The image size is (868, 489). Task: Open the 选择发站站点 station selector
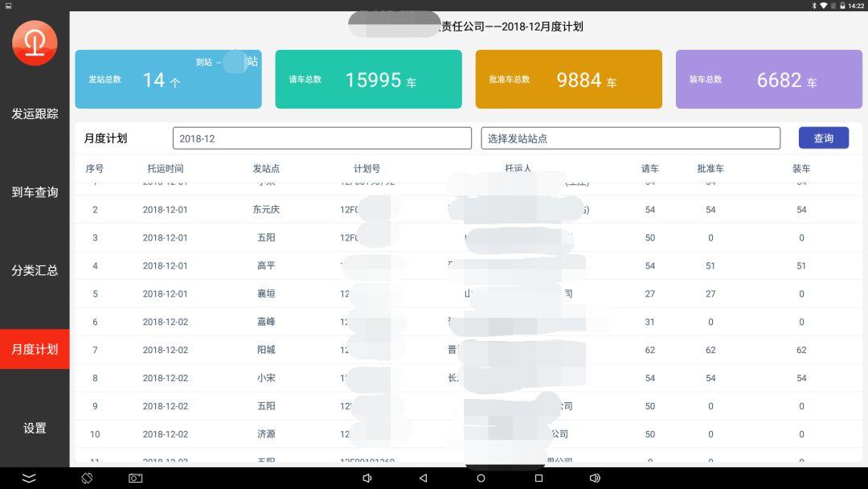[630, 138]
